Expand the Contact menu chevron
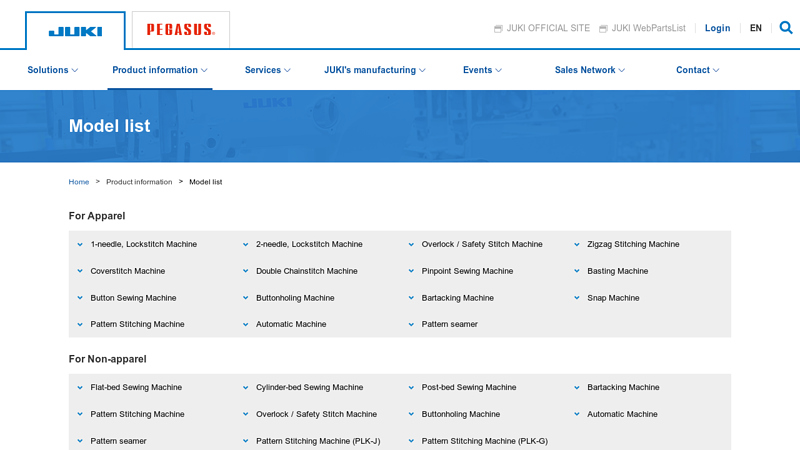 (x=716, y=70)
